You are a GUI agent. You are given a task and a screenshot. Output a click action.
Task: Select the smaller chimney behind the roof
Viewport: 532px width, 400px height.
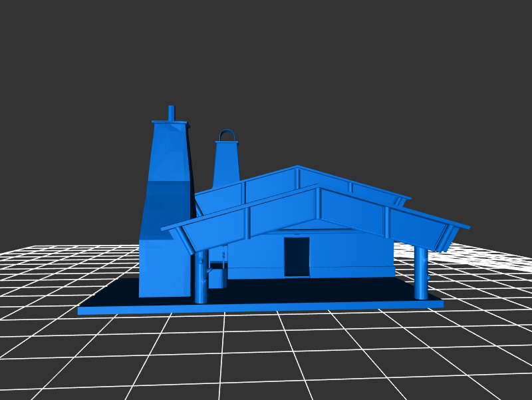[226, 163]
